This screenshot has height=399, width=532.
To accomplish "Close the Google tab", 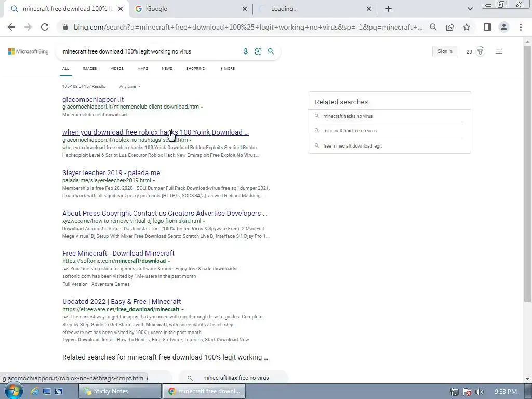I will [245, 9].
